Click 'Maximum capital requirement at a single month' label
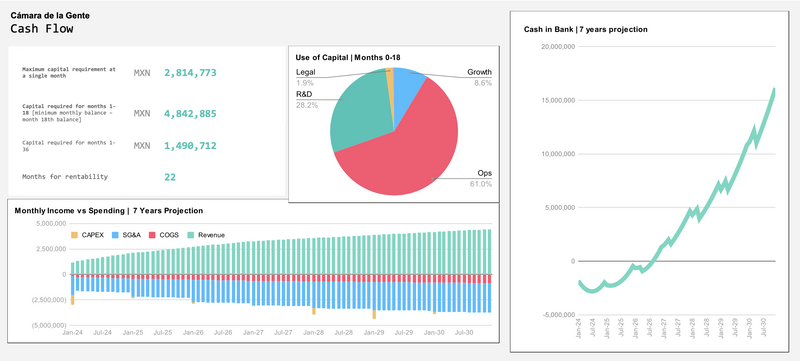 (x=69, y=72)
